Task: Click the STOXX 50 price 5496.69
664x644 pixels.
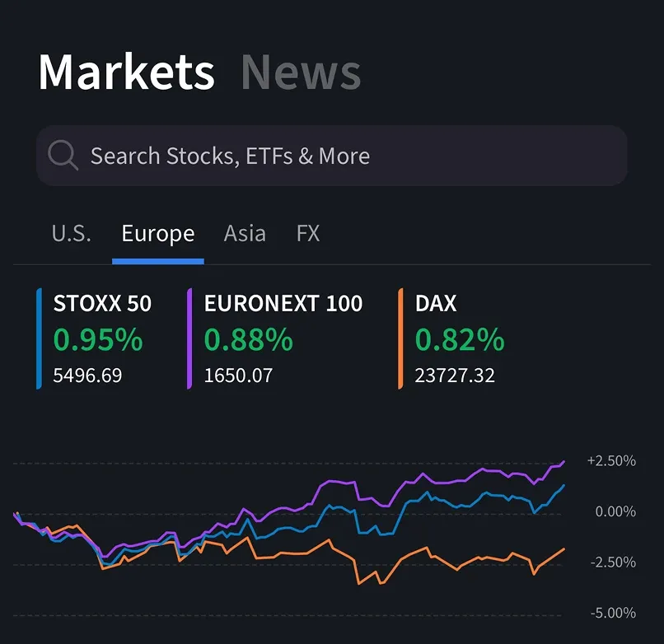Action: point(87,376)
